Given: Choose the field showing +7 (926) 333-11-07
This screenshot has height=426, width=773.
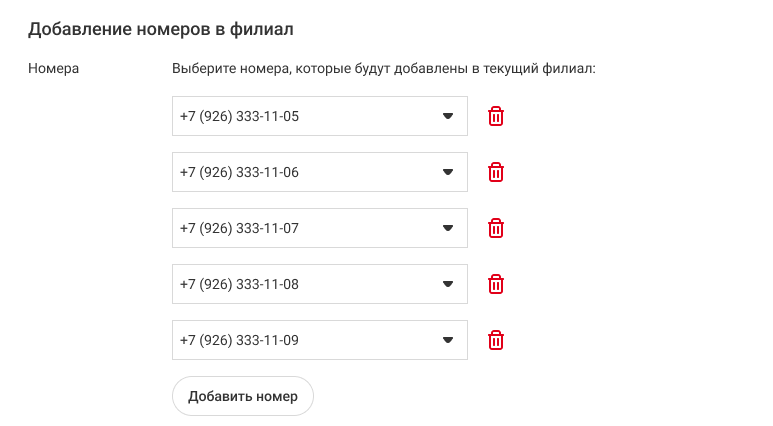Looking at the screenshot, I should tap(319, 228).
